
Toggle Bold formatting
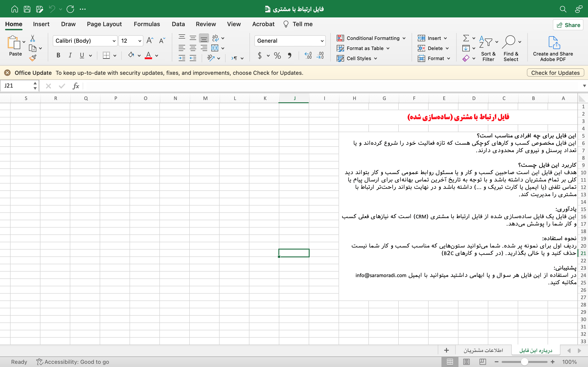tap(58, 55)
